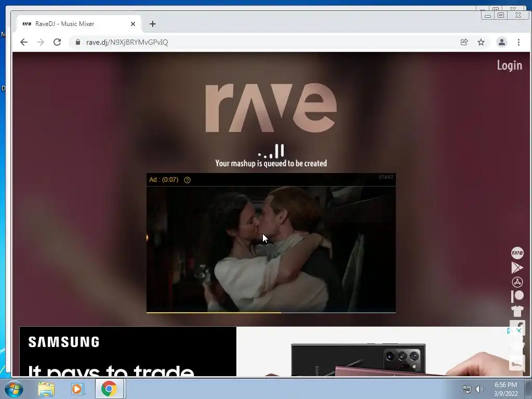Go back to the previous page
This screenshot has width=532, height=399.
pyautogui.click(x=24, y=42)
